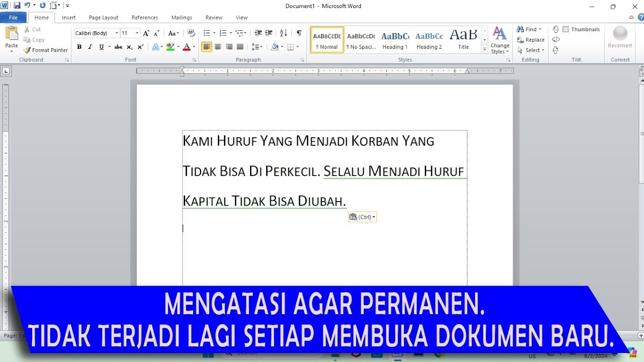
Task: Apply the red font color
Action: click(186, 47)
